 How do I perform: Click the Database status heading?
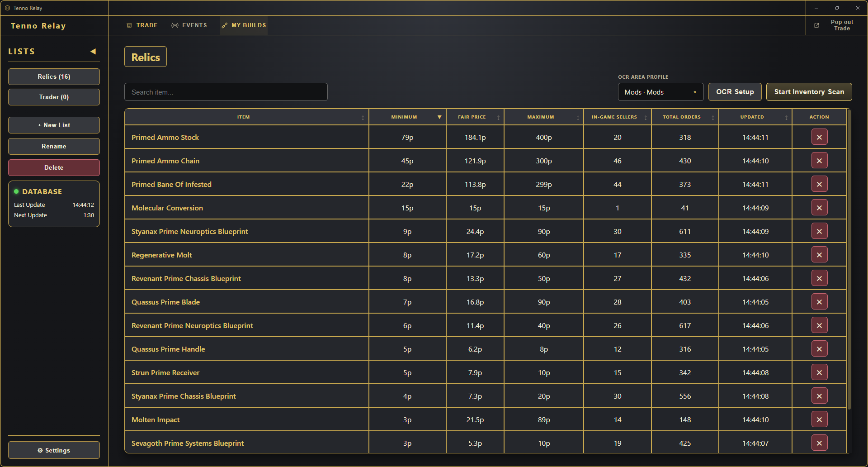[x=42, y=191]
